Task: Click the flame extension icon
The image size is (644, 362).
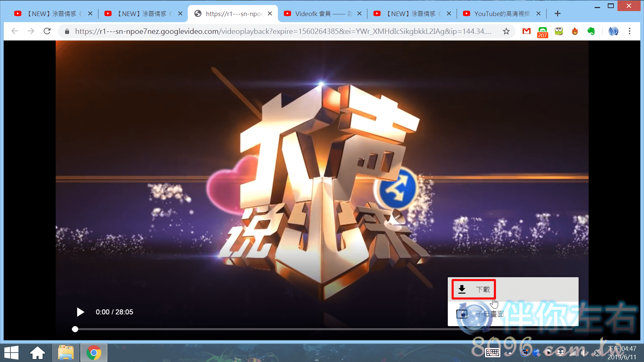Action: click(x=575, y=31)
